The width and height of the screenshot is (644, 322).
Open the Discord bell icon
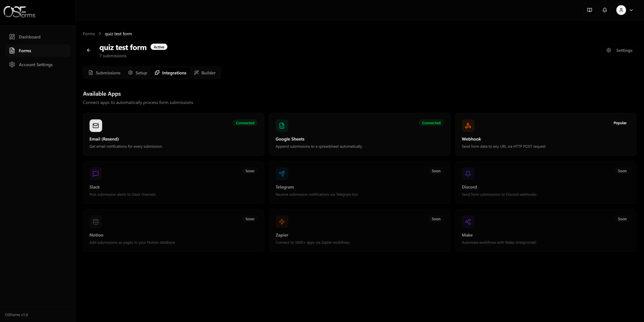coord(468,174)
